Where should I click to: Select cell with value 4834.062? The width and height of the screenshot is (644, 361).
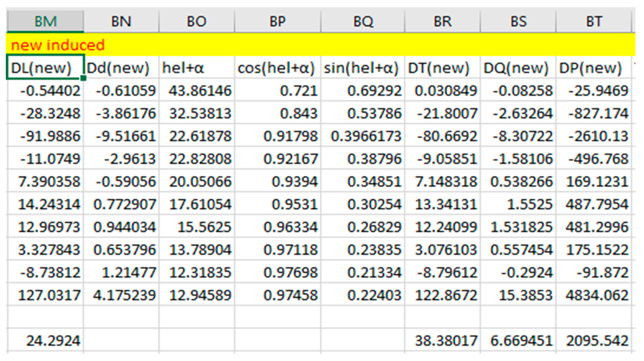(597, 295)
